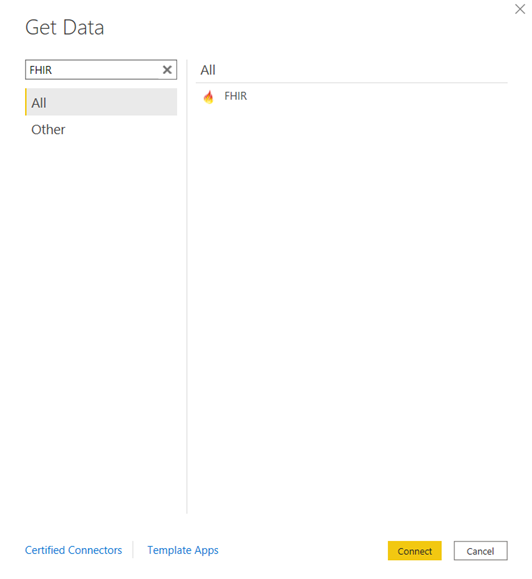Close the Get Data dialog

pyautogui.click(x=520, y=9)
